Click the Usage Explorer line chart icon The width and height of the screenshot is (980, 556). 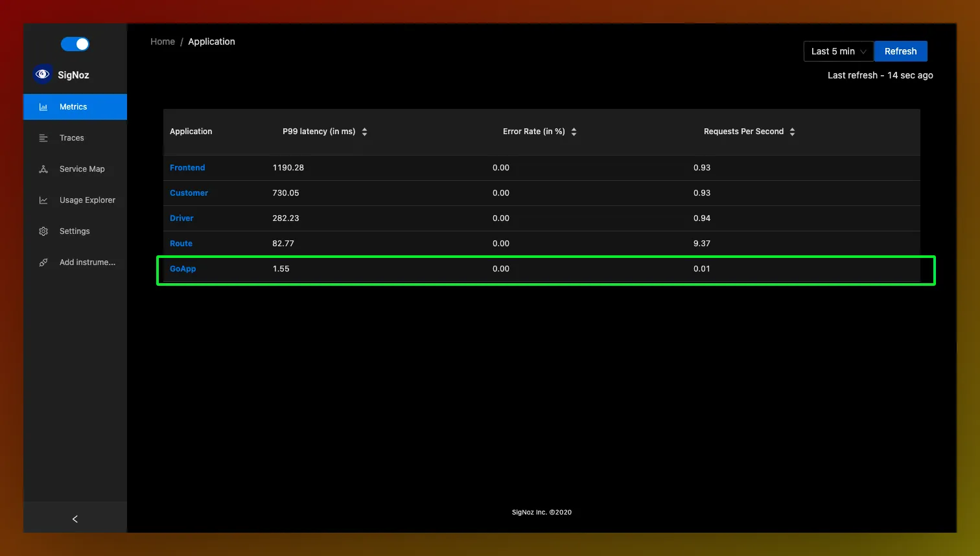click(43, 200)
